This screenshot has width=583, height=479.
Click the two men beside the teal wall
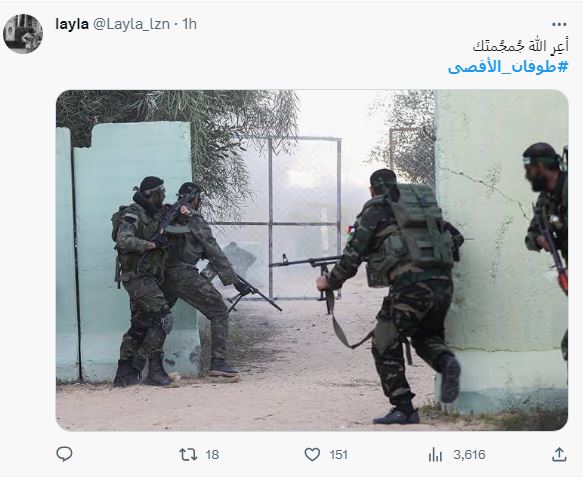(175, 281)
